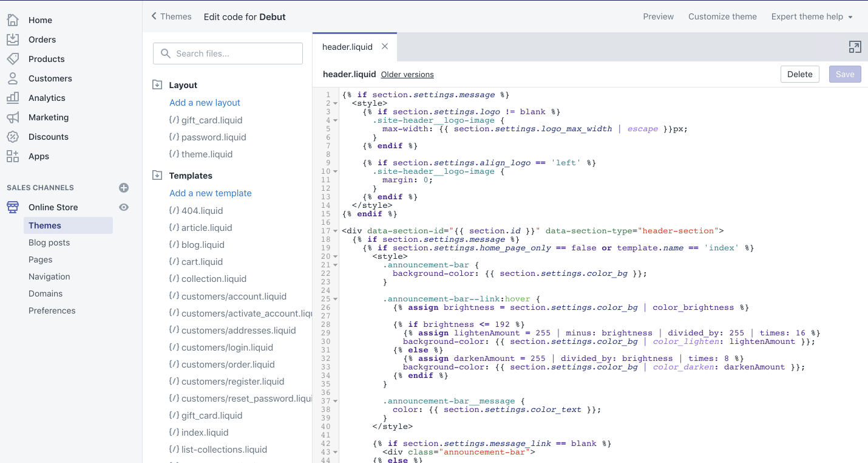Open Navigation settings
This screenshot has width=868, height=463.
49,276
